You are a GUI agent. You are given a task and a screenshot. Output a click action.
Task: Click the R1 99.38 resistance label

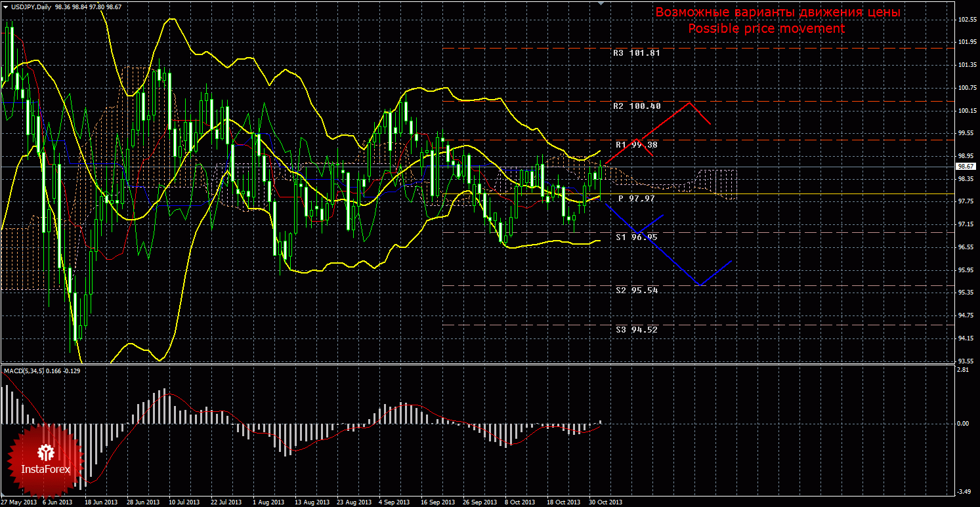point(636,144)
